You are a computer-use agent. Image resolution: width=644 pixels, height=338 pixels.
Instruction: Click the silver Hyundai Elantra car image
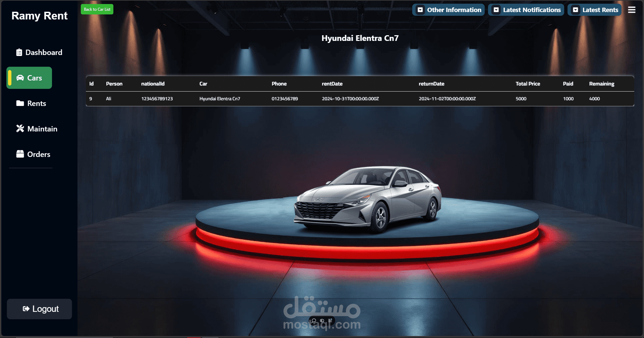[x=368, y=199]
